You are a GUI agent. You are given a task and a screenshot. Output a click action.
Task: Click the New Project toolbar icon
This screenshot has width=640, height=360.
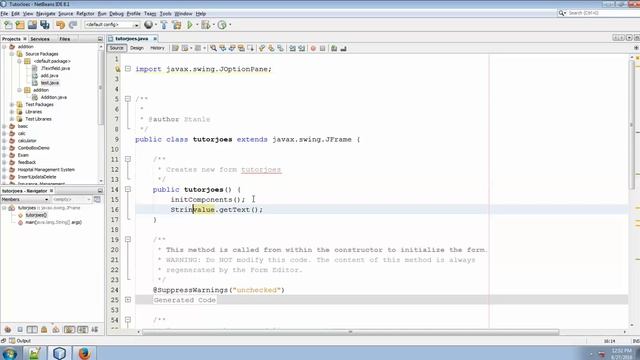click(x=20, y=25)
